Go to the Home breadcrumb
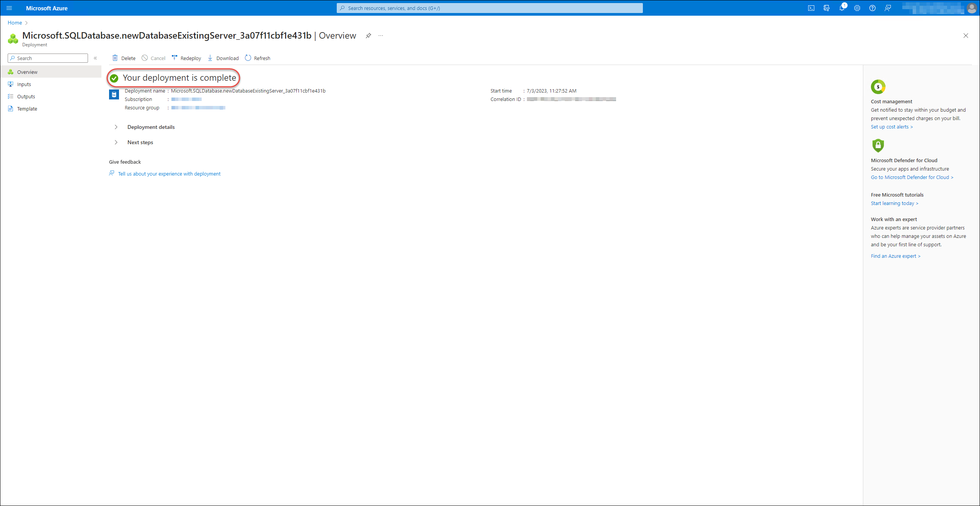Viewport: 980px width, 506px height. point(15,23)
